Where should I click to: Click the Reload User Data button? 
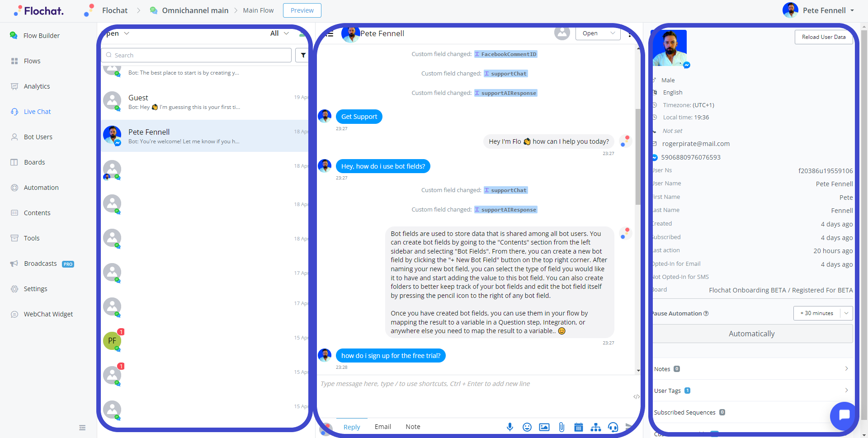click(824, 37)
